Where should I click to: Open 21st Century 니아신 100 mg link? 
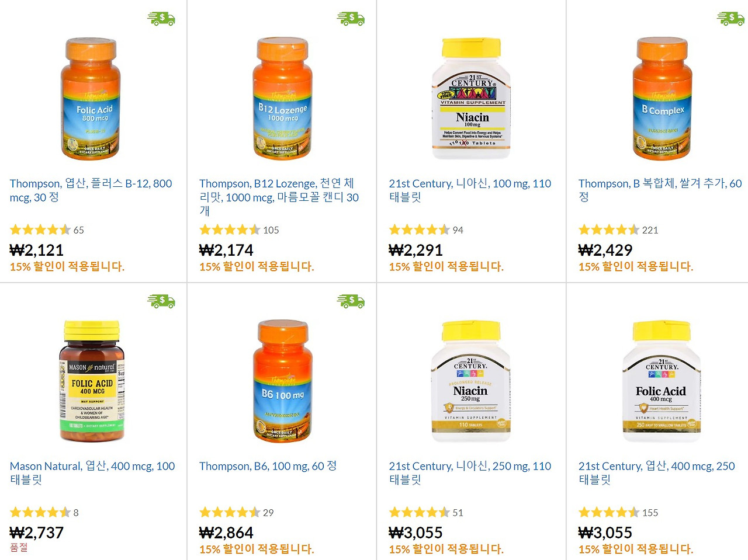point(470,190)
